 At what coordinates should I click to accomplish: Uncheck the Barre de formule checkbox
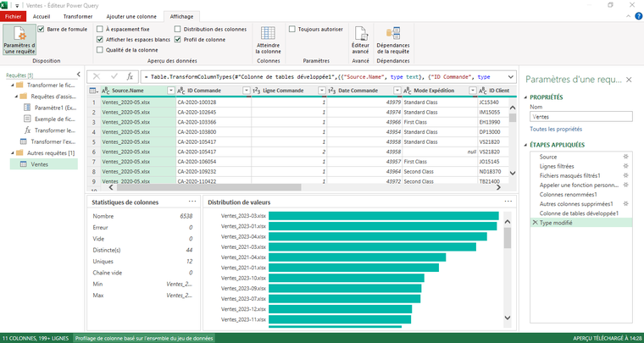tap(41, 29)
